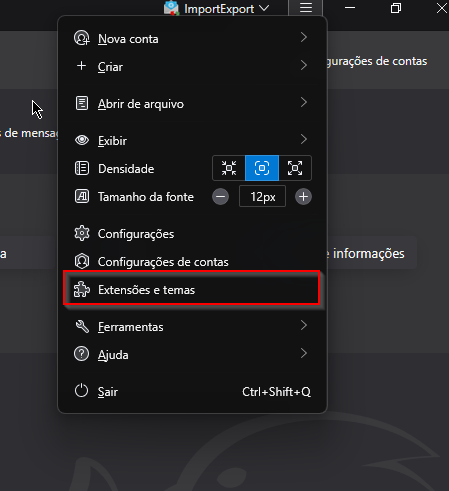Open the ImportExport dropdown

[x=217, y=8]
